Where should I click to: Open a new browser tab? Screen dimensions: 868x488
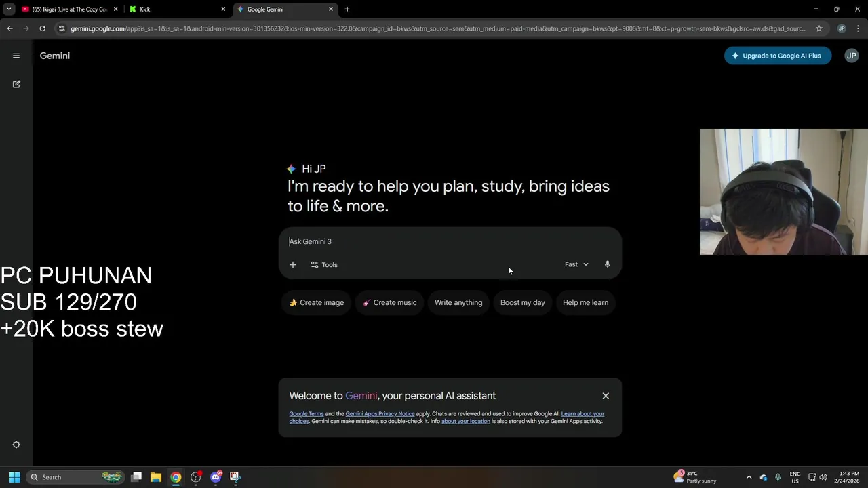[347, 9]
